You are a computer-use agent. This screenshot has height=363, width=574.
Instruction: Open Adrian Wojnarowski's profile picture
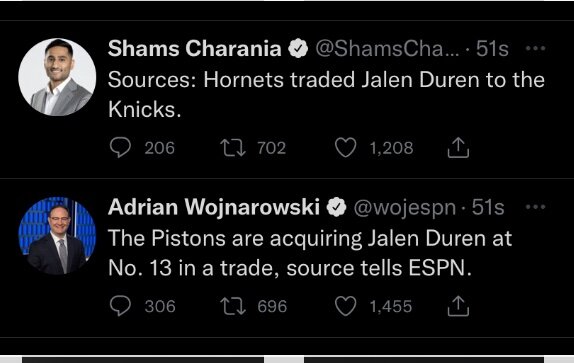point(57,236)
